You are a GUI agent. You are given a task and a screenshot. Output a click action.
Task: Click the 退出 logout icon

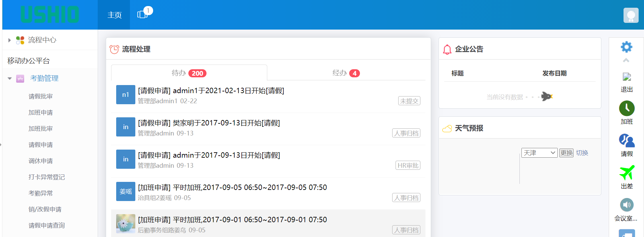627,77
